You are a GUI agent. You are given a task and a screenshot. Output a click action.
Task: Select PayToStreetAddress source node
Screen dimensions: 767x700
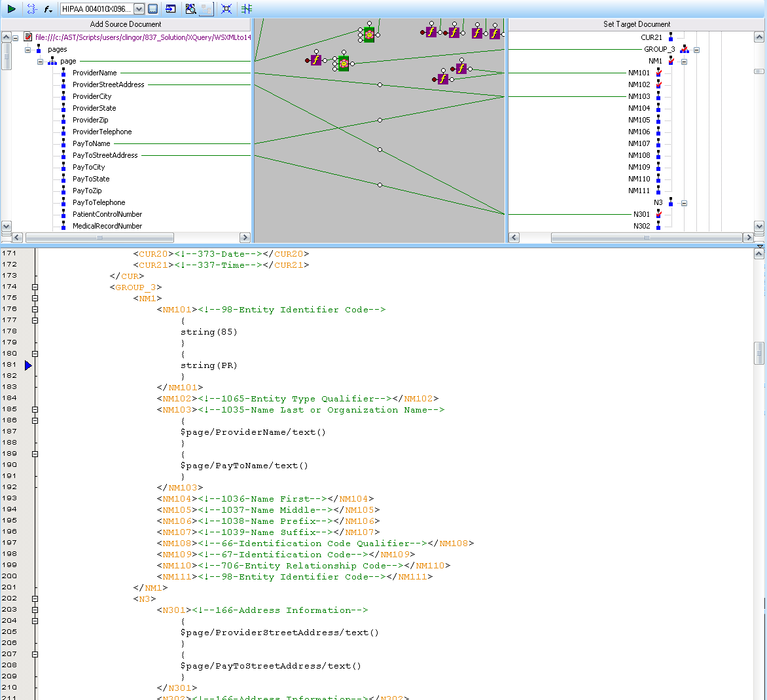(x=105, y=155)
